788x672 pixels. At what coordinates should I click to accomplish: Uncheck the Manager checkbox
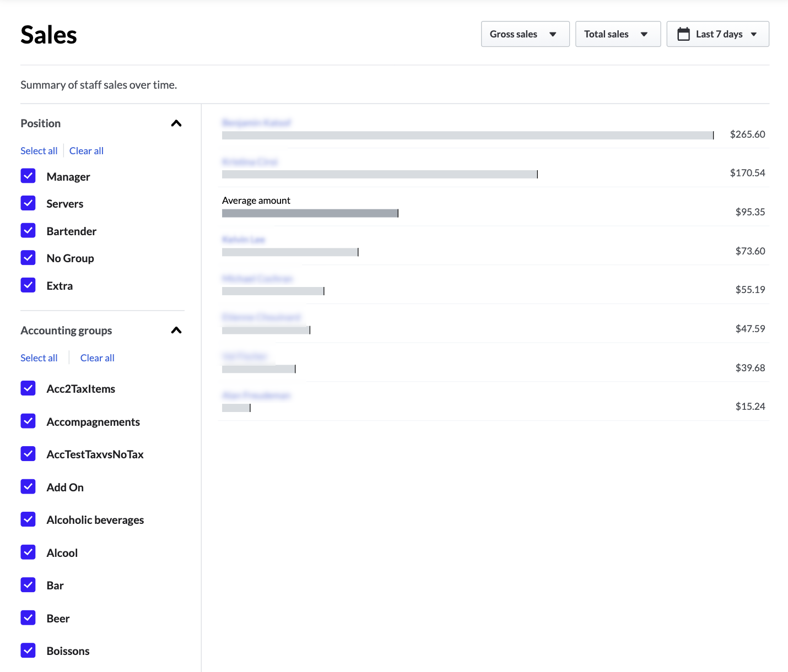click(28, 176)
